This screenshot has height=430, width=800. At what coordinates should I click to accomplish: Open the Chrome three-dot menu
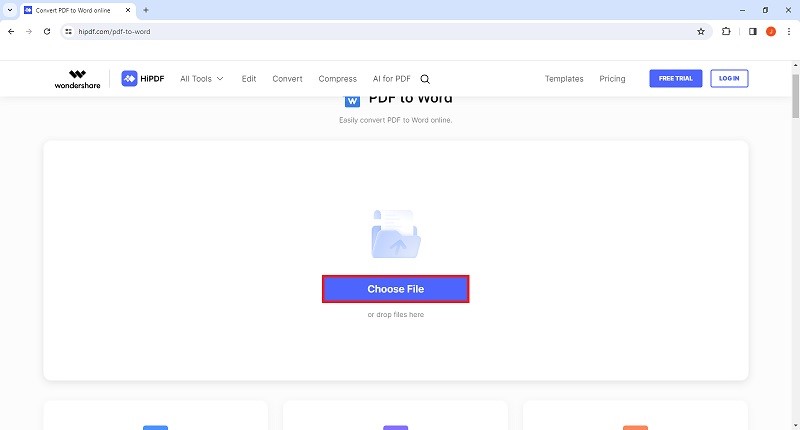click(789, 32)
